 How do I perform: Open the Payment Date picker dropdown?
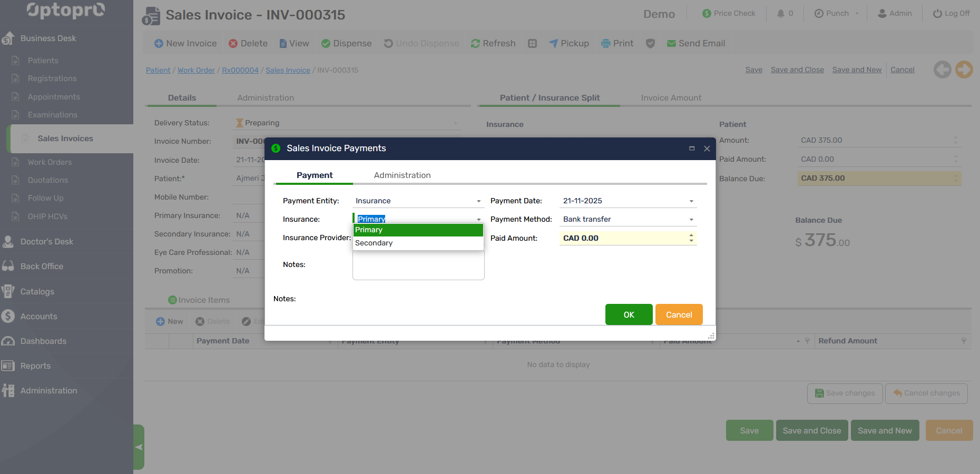[691, 201]
